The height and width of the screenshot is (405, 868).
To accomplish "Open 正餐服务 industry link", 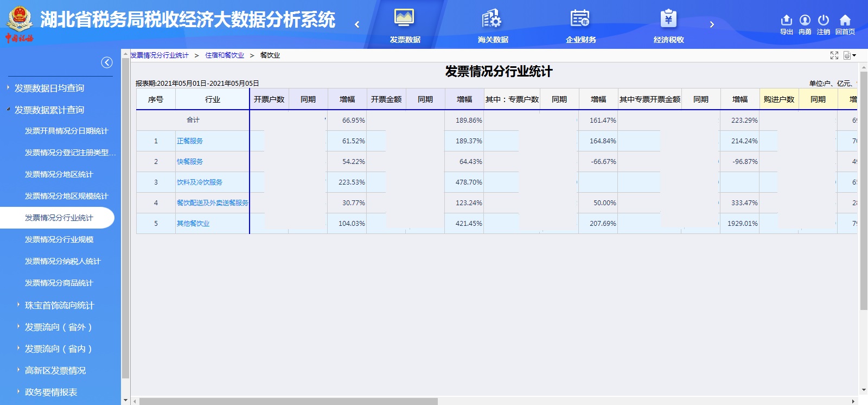I will pyautogui.click(x=190, y=141).
